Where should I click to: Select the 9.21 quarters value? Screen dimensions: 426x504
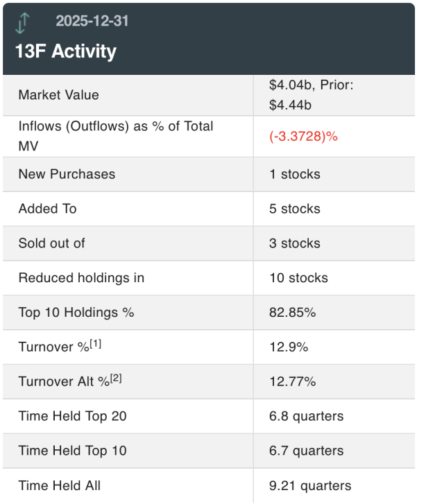point(310,486)
